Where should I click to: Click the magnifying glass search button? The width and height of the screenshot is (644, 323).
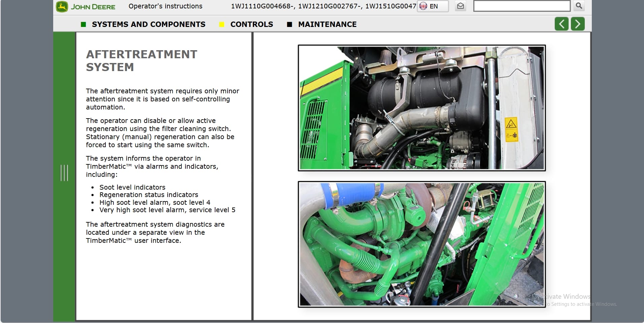(579, 6)
